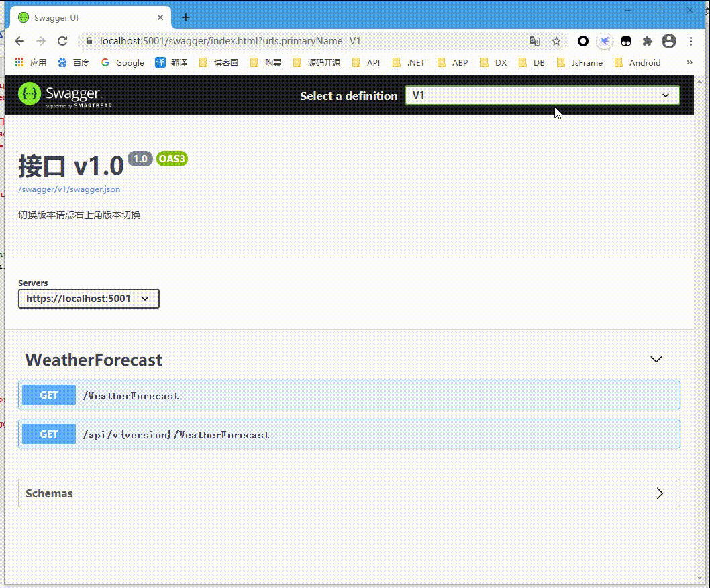Open the black mask-shaped extension icon
Image resolution: width=710 pixels, height=588 pixels.
[x=625, y=41]
